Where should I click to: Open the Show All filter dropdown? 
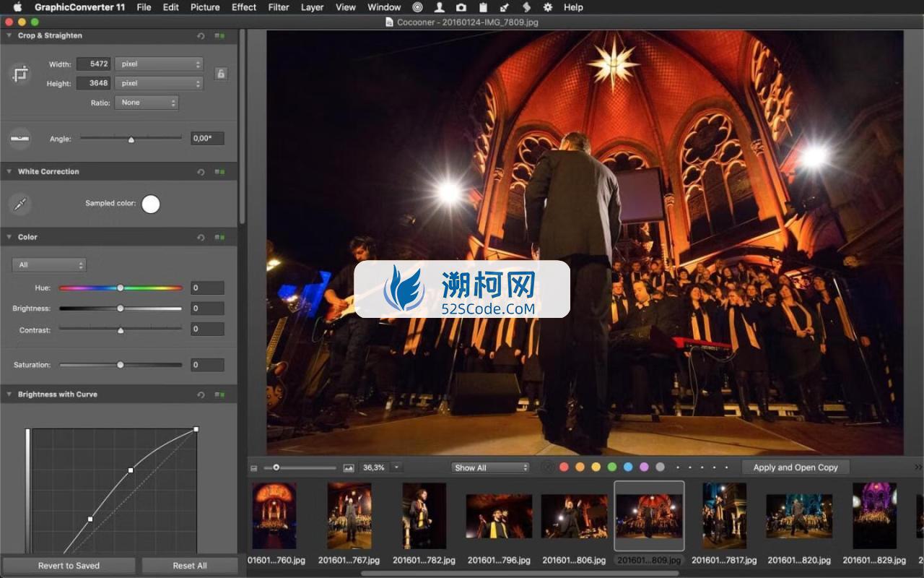[490, 467]
